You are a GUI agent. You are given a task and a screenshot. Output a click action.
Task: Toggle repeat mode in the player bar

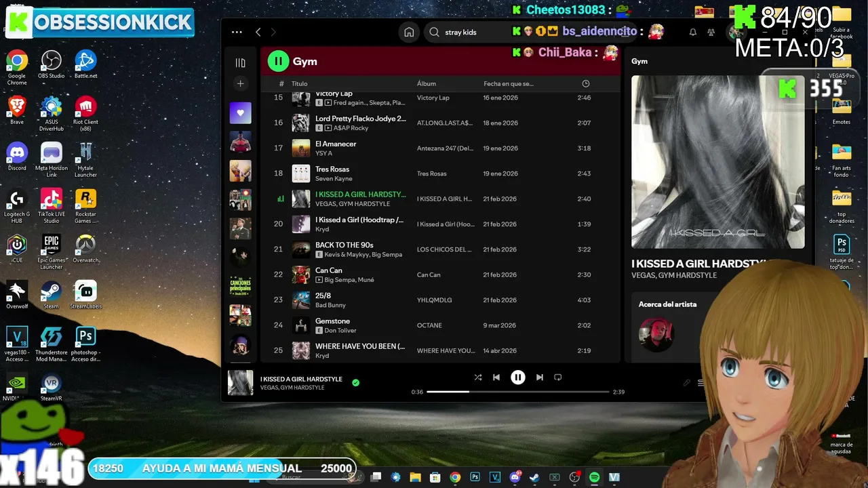click(x=558, y=378)
